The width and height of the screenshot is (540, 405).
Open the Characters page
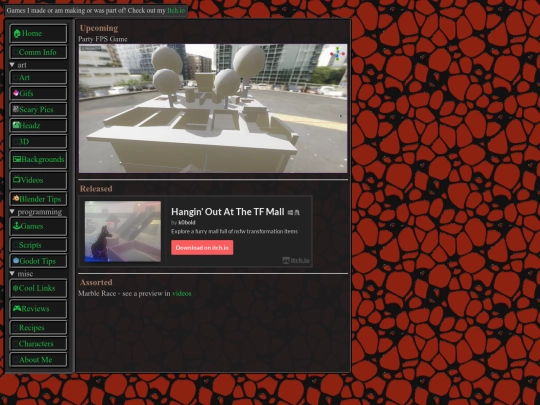point(38,344)
